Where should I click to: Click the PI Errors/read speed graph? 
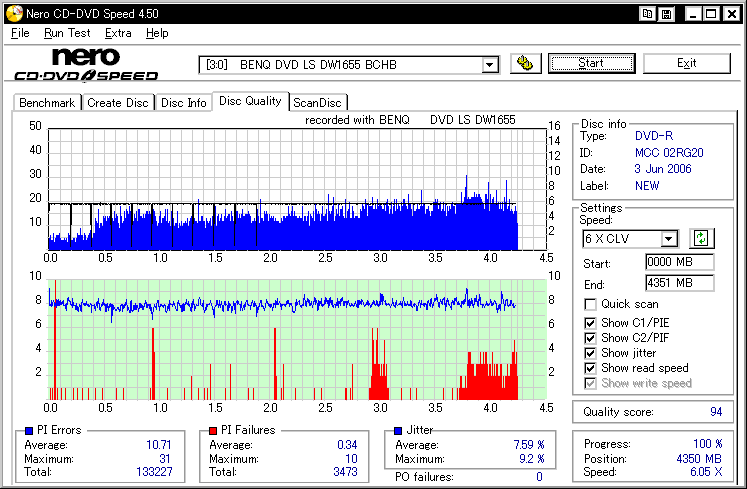(297, 189)
